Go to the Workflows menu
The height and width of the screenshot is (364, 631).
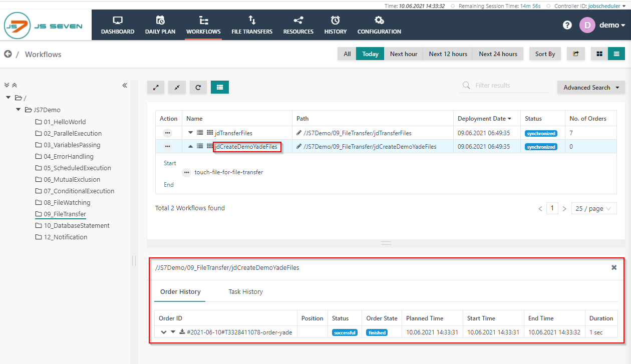[203, 25]
